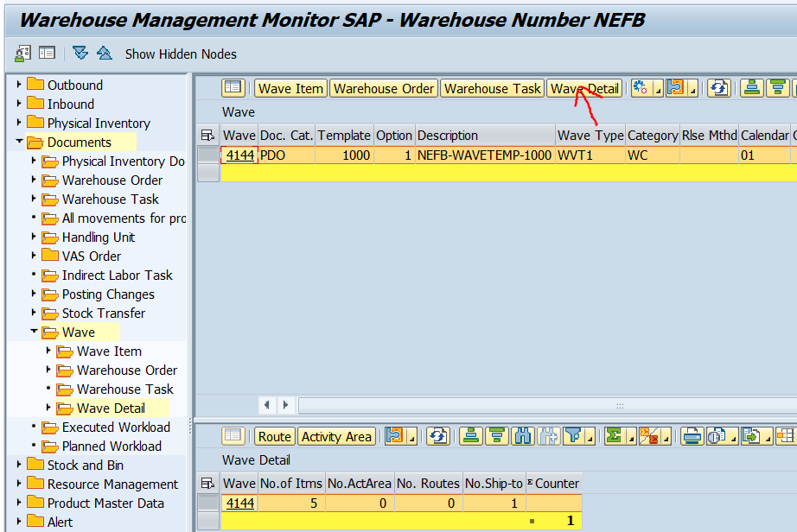797x532 pixels.
Task: Click the Warehouse Order button in Wave toolbar
Action: 384,88
